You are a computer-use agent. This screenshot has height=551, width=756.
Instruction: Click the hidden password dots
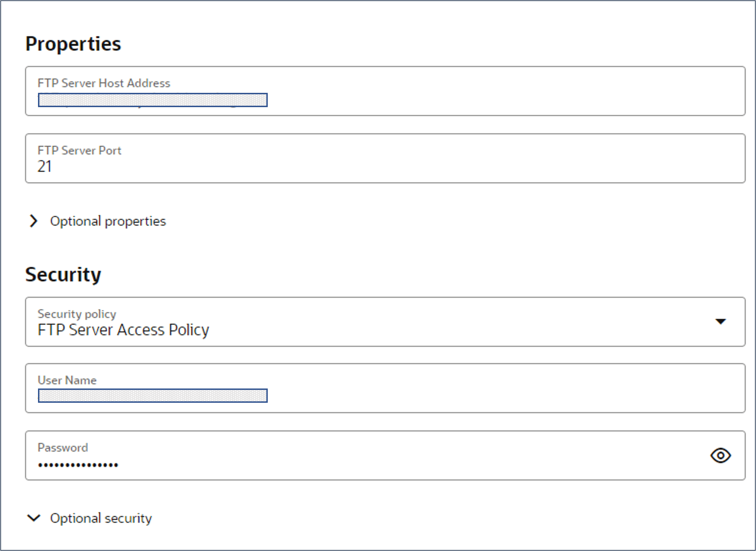(78, 465)
